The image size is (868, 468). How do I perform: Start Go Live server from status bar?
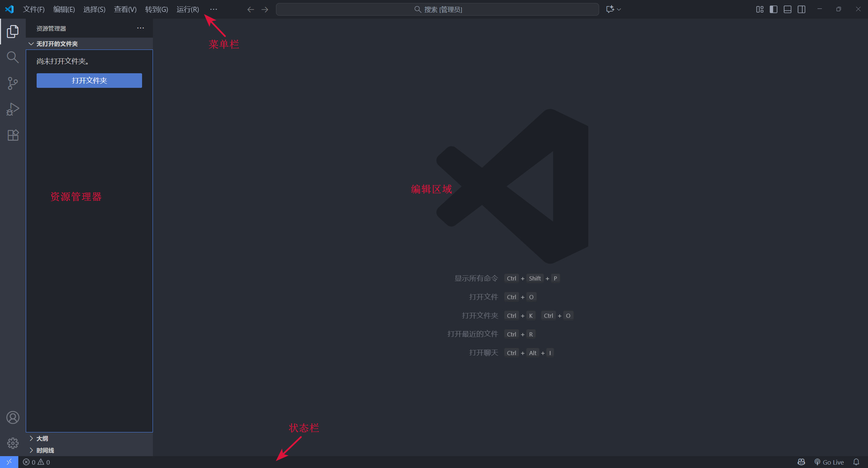[x=829, y=462]
